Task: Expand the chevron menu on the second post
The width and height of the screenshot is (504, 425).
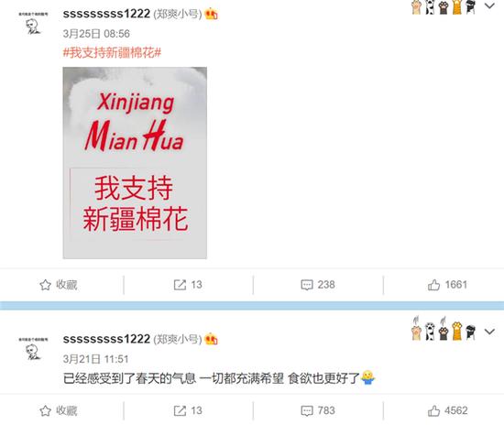Action: pyautogui.click(x=489, y=332)
